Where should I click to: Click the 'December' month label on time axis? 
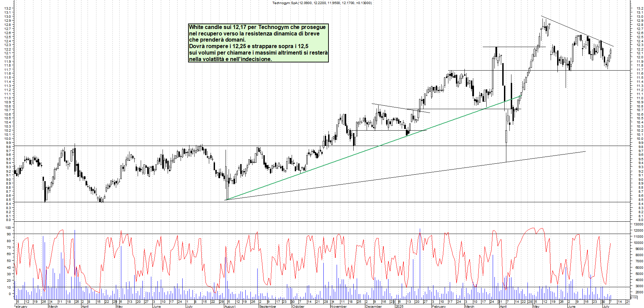(x=374, y=306)
